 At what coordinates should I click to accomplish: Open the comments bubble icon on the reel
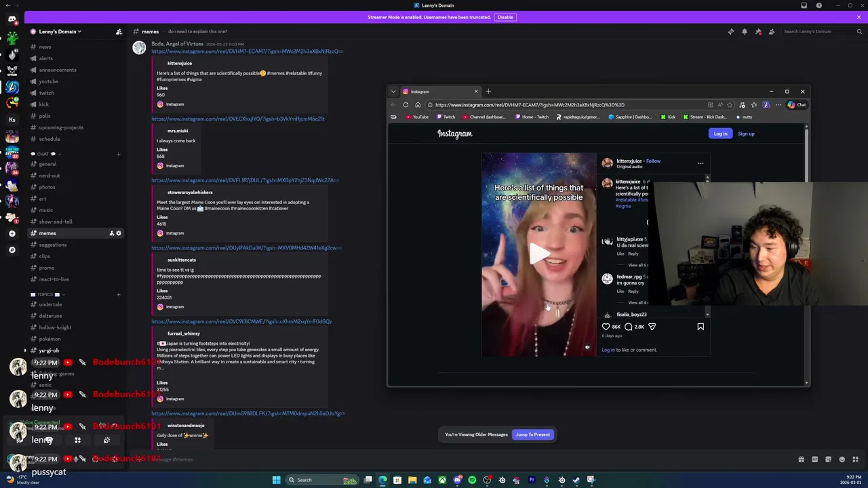[629, 327]
